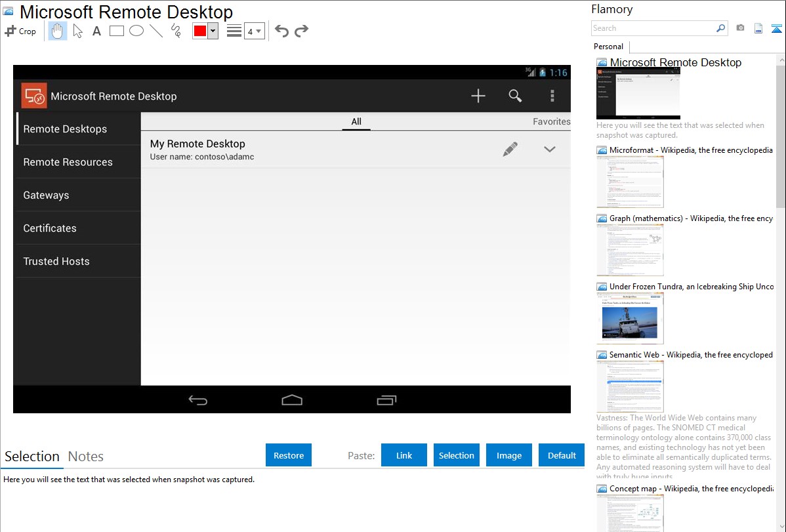786x532 pixels.
Task: Click the Image paste button
Action: [509, 455]
